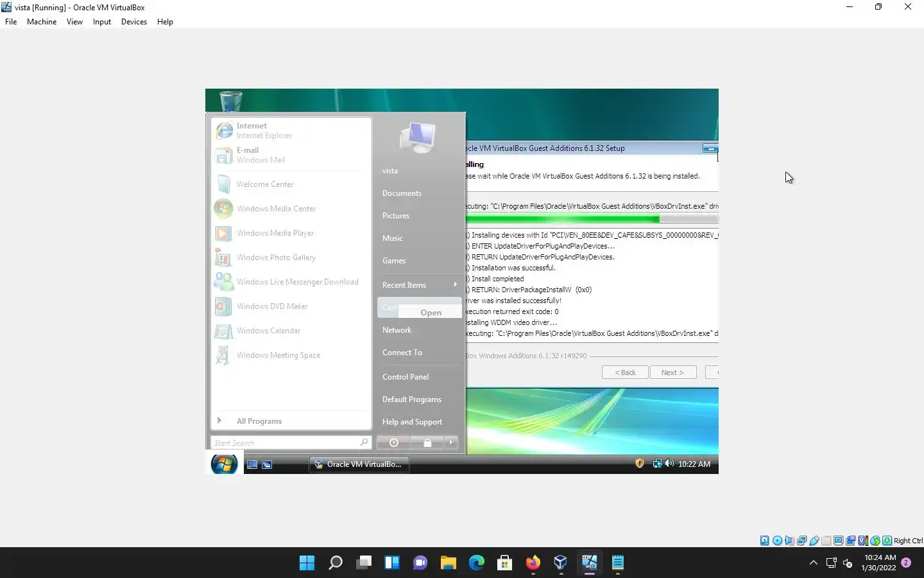Click Switch Between Windows quick launch icon
Viewport: 924px width, 578px height.
tap(267, 464)
